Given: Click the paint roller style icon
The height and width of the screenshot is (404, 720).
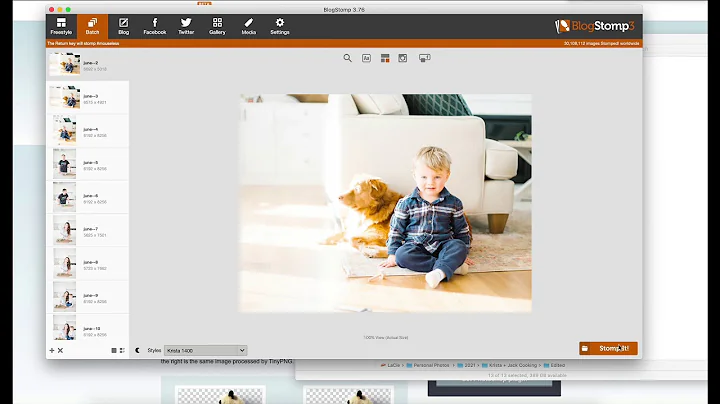Looking at the screenshot, I should [x=424, y=58].
